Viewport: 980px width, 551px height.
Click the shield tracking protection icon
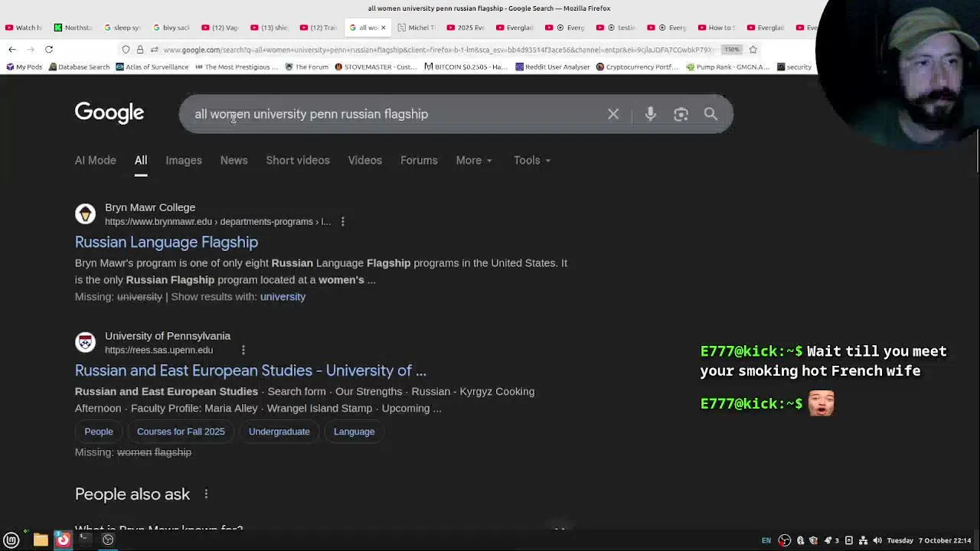pyautogui.click(x=126, y=50)
